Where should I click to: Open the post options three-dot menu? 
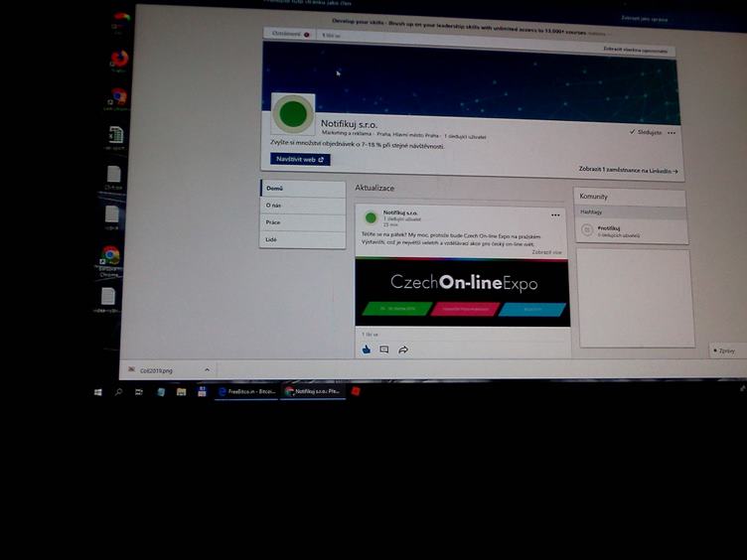(555, 215)
